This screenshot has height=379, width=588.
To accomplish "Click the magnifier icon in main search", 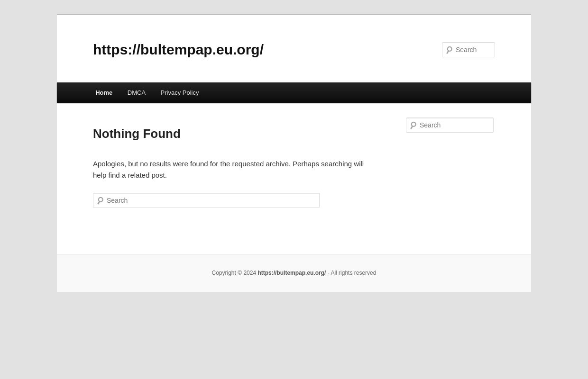I will [x=100, y=200].
